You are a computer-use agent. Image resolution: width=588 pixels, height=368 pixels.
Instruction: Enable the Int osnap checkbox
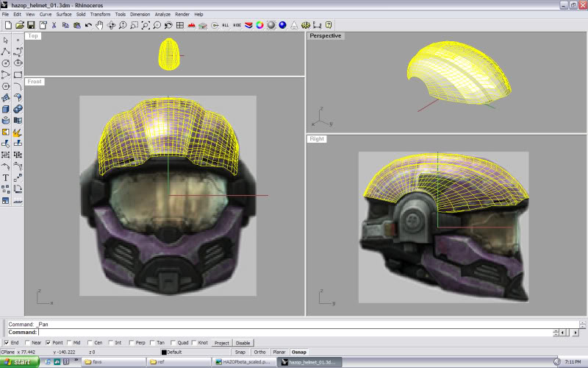tap(111, 342)
